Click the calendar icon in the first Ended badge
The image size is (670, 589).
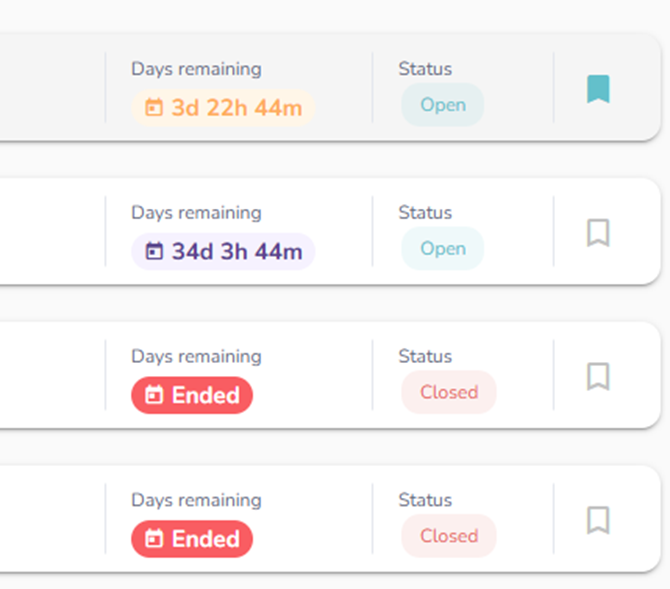click(x=154, y=396)
